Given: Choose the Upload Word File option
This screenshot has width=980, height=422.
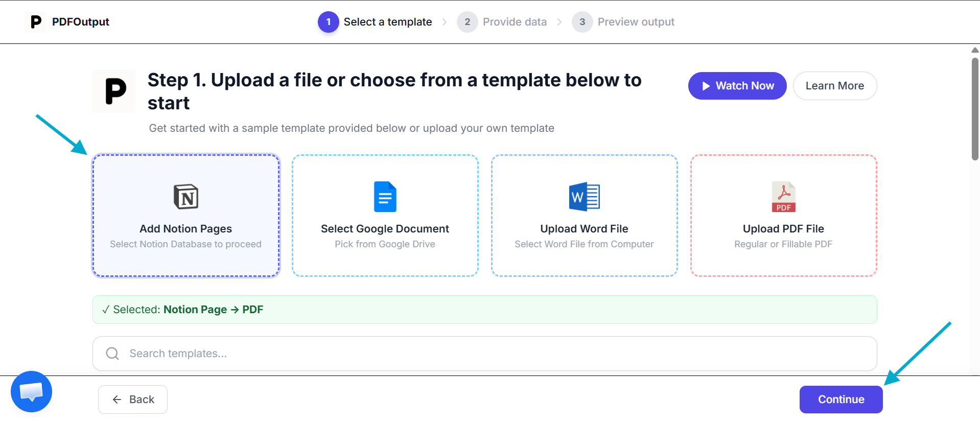Looking at the screenshot, I should 585,216.
